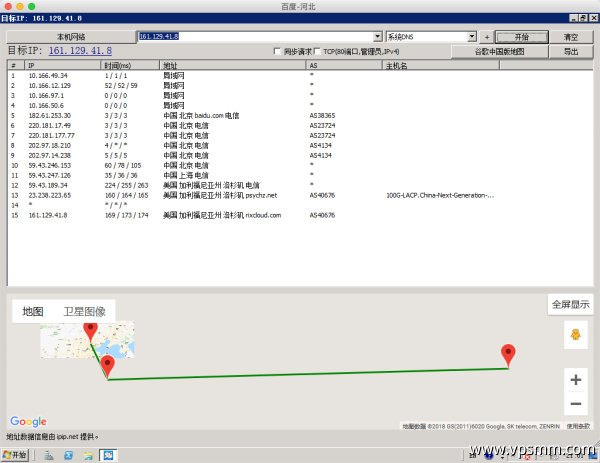Select the BestTrace app taskbar icon

tap(108, 455)
